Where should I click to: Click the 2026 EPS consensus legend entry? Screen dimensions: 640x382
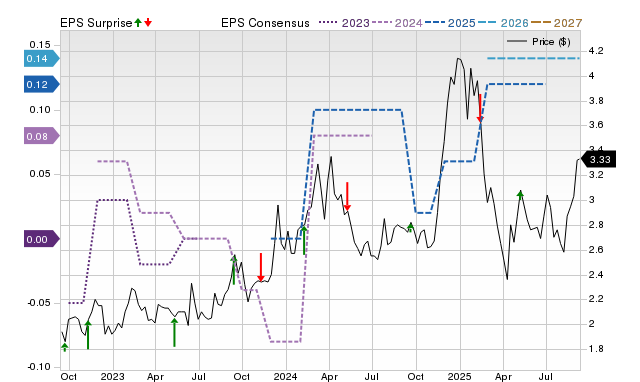click(x=503, y=23)
